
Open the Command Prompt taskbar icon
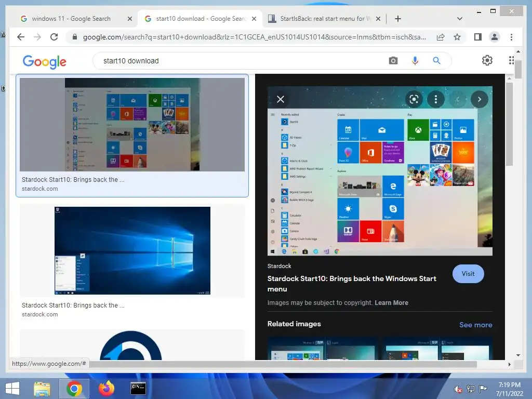tap(138, 389)
